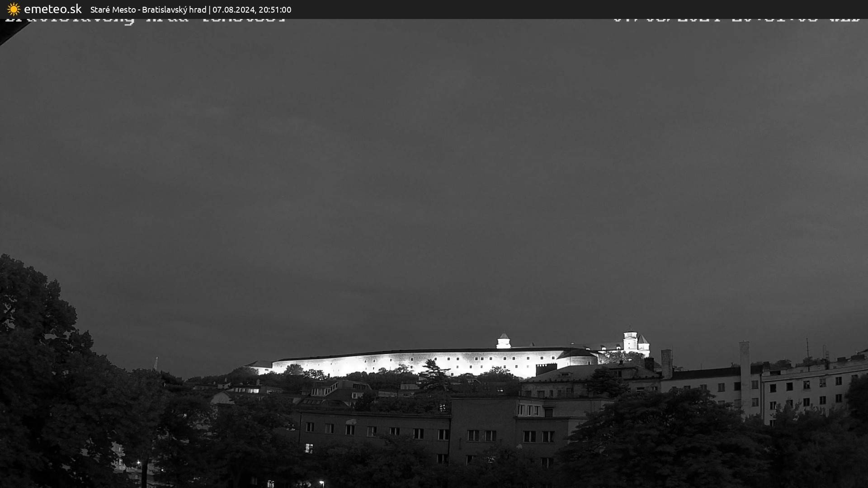Click the timestamp '07.08.2024, 20:51:00'

coord(252,9)
